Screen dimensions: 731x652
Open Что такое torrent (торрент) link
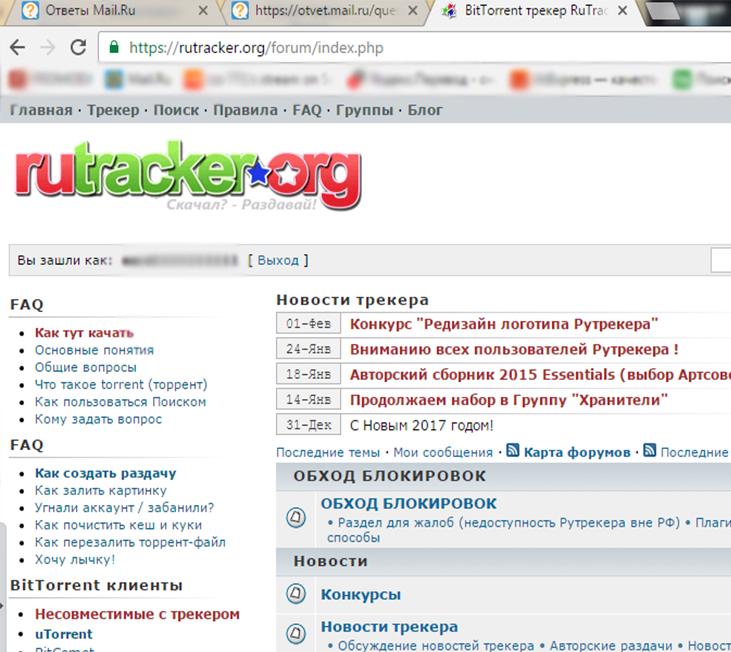point(121,384)
